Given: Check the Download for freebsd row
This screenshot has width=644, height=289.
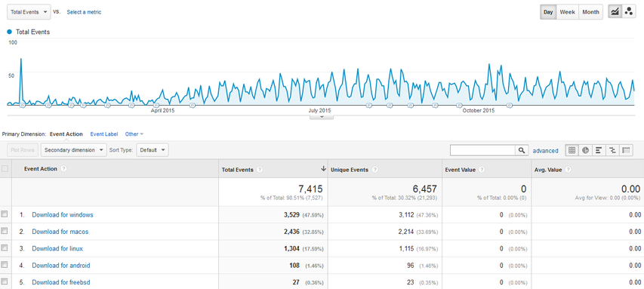Looking at the screenshot, I should 5,281.
